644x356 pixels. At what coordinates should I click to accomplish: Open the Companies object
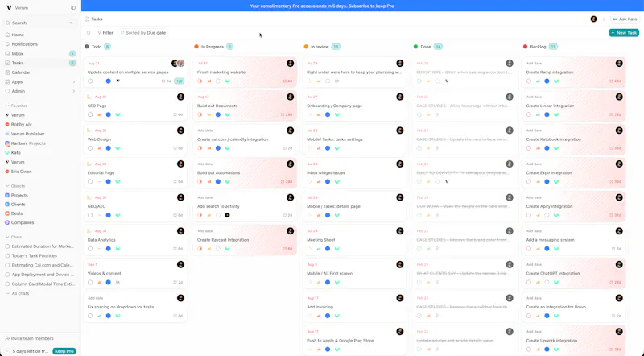pyautogui.click(x=23, y=222)
